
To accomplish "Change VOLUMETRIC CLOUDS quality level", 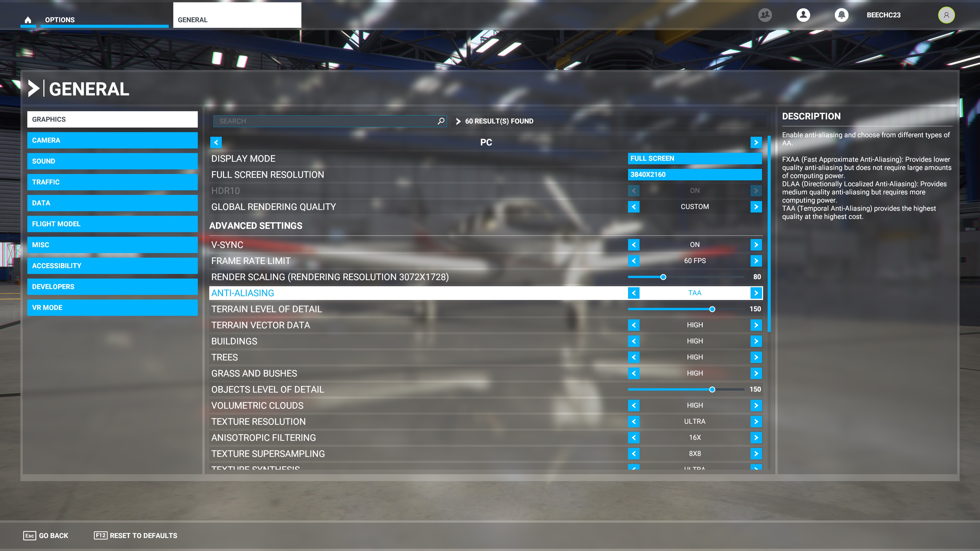I will coord(756,405).
